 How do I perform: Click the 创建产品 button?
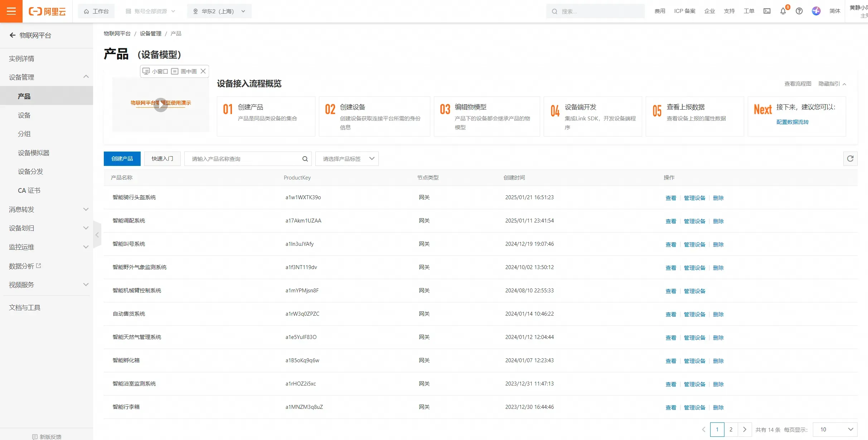coord(122,159)
